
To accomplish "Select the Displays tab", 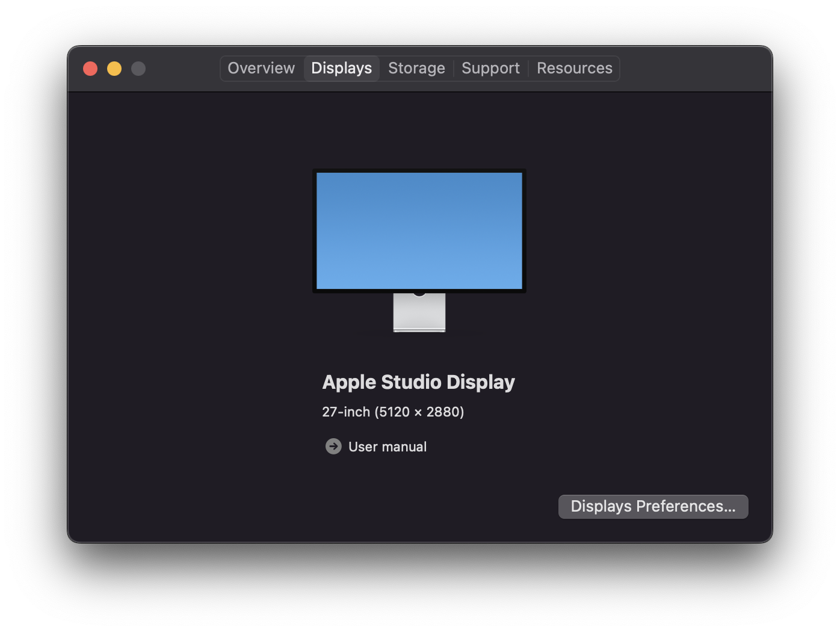I will click(x=341, y=68).
